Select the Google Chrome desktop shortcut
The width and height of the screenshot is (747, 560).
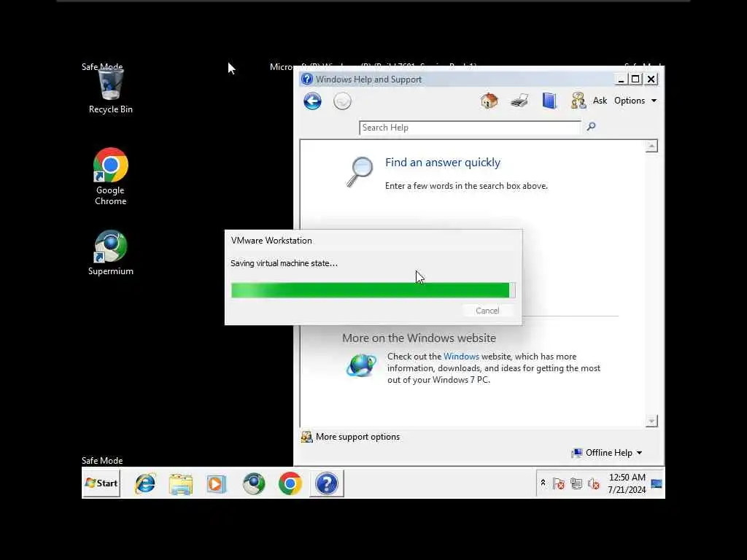pyautogui.click(x=111, y=176)
